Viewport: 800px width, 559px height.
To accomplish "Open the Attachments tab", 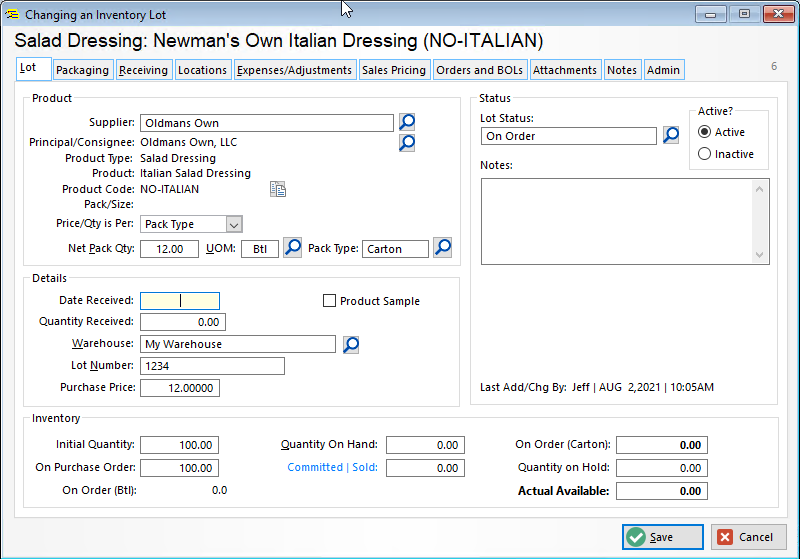I will [x=565, y=70].
